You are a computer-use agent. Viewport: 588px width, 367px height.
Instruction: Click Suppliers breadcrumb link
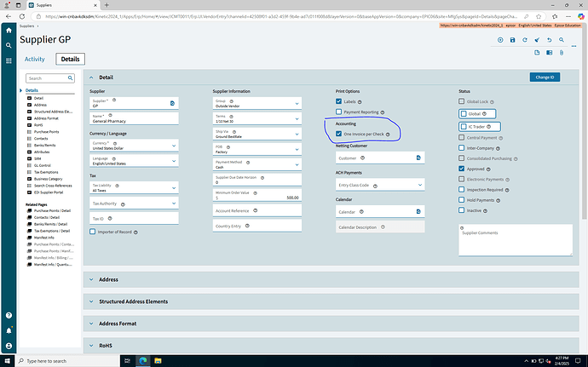(x=26, y=26)
